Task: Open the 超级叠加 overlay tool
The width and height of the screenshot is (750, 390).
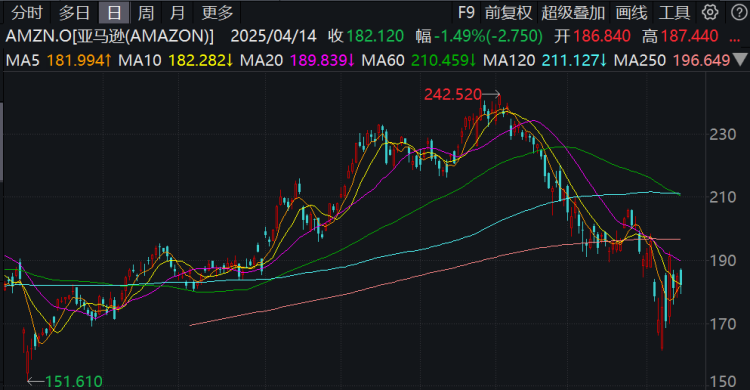Action: point(573,12)
